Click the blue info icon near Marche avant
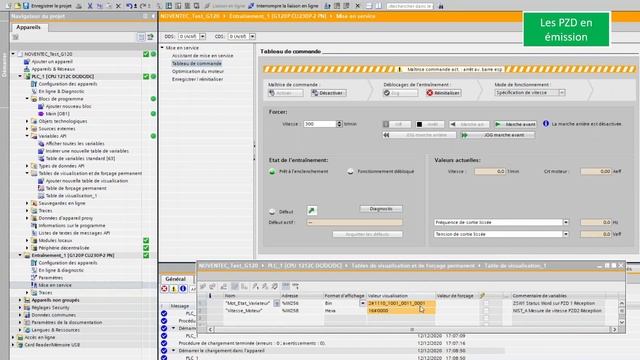The height and width of the screenshot is (360, 640). (546, 123)
